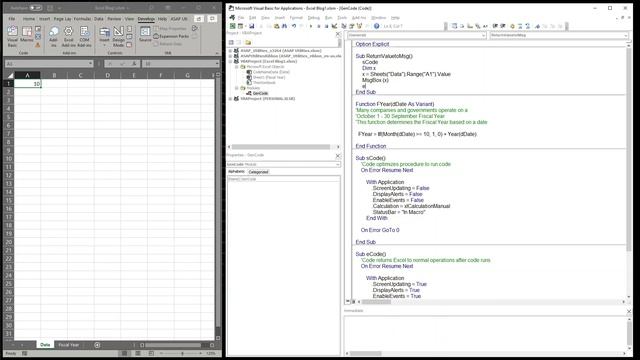640x360 pixels.
Task: Open the Name Box dropdown arrow
Action: pyautogui.click(x=90, y=64)
